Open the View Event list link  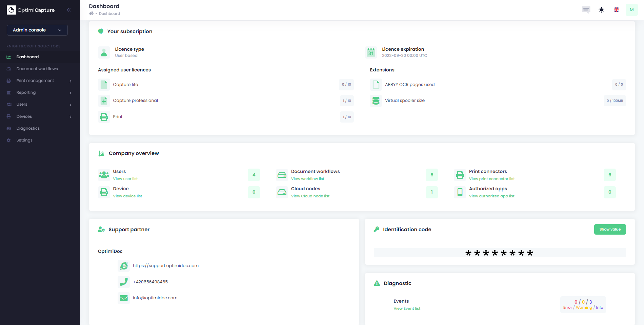(x=407, y=308)
